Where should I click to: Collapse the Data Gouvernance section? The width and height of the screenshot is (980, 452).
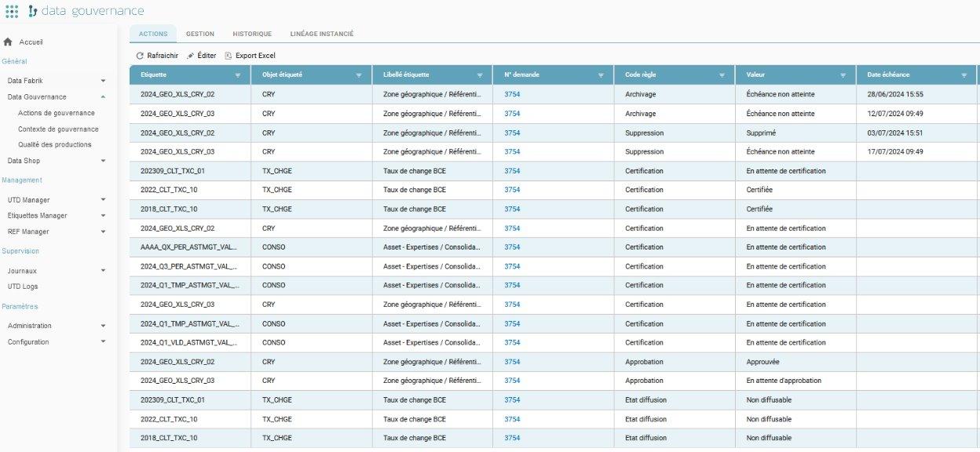pos(103,97)
